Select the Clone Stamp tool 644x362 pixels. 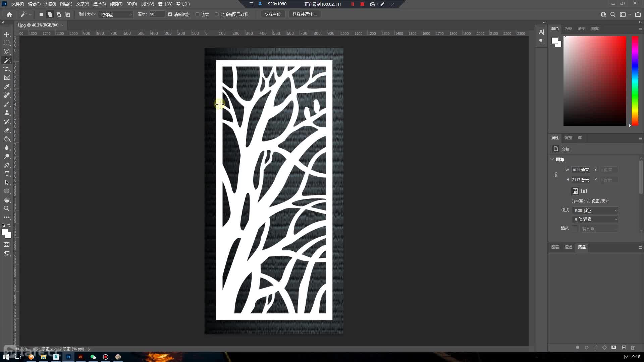pos(7,113)
